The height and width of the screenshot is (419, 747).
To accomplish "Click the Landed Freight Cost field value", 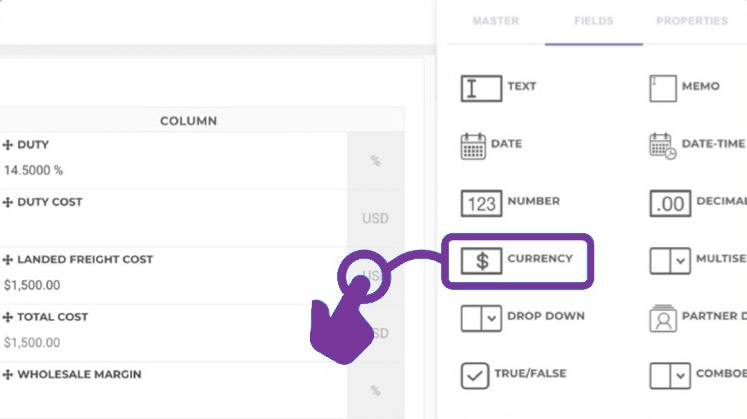I will pyautogui.click(x=32, y=285).
